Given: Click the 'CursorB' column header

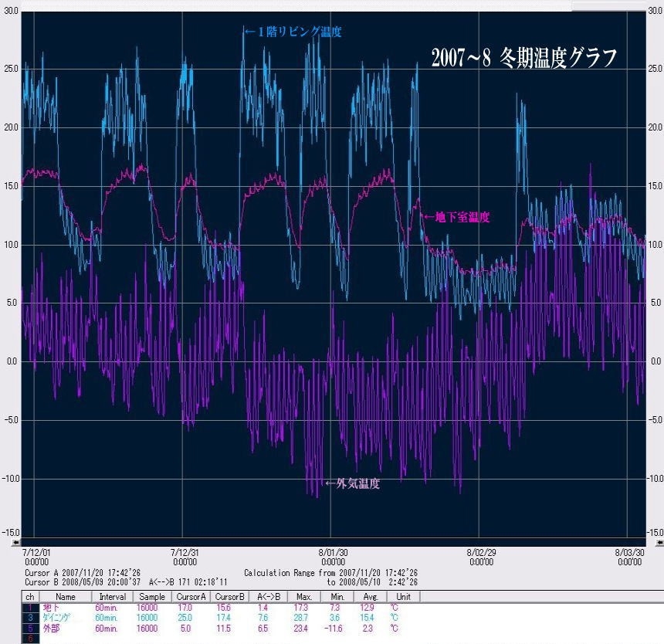Looking at the screenshot, I should [226, 597].
